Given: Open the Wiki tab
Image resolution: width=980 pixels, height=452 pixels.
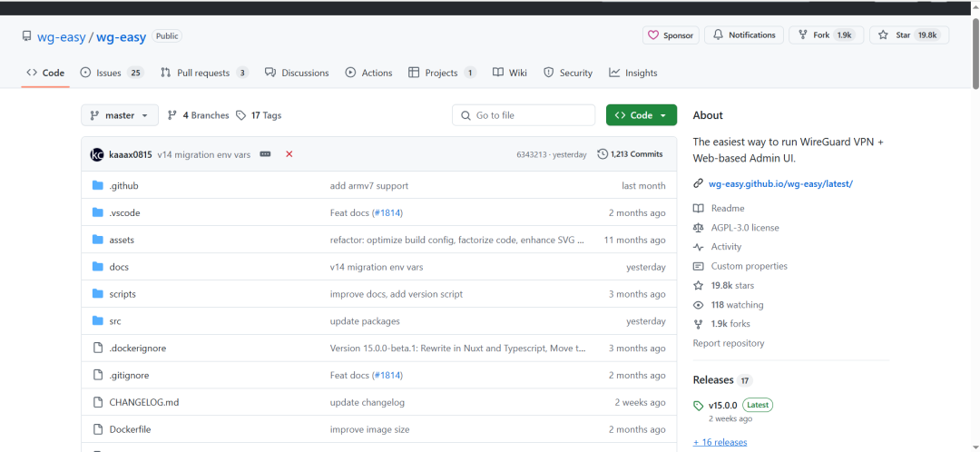Looking at the screenshot, I should point(510,74).
